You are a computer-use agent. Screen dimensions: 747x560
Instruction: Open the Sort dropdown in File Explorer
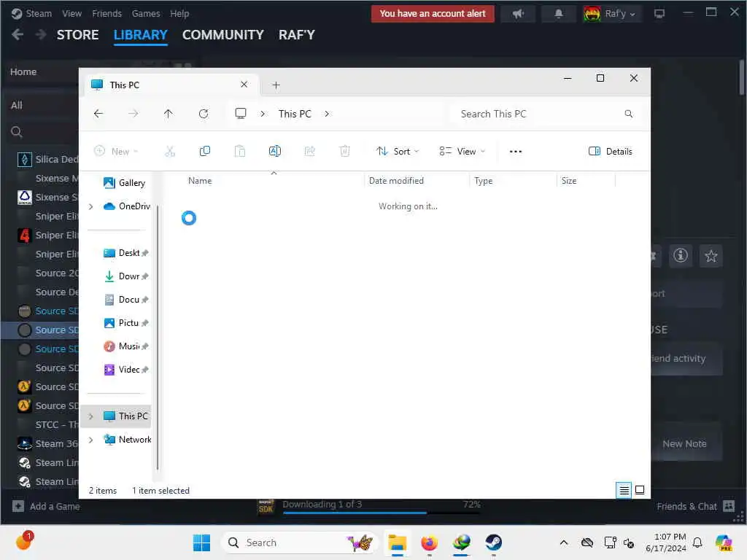coord(398,152)
